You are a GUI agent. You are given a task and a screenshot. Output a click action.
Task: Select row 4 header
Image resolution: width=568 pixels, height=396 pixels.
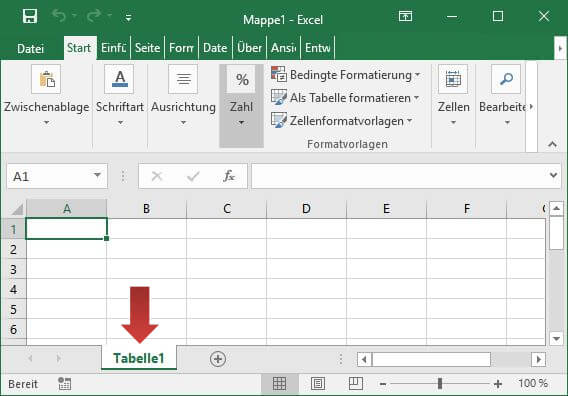pos(13,289)
